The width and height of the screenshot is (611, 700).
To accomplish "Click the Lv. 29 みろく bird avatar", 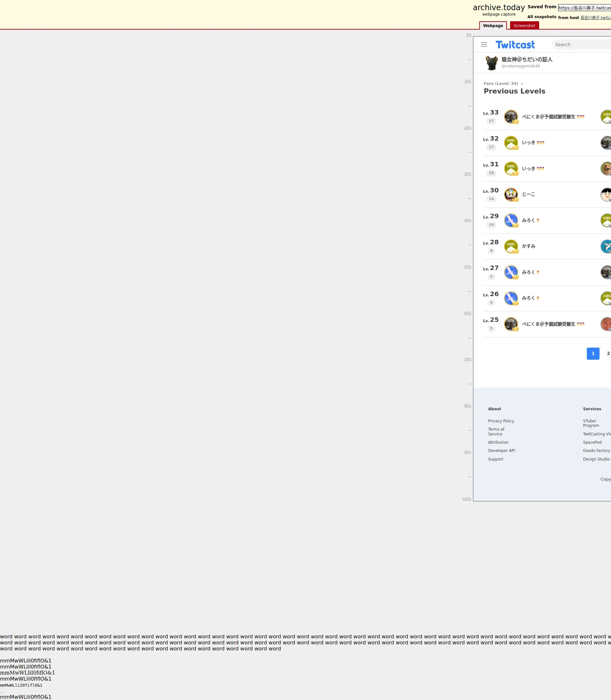I will click(x=511, y=220).
